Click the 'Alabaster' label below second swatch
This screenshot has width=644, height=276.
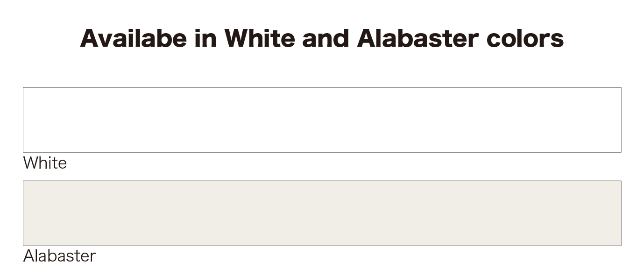tap(59, 256)
